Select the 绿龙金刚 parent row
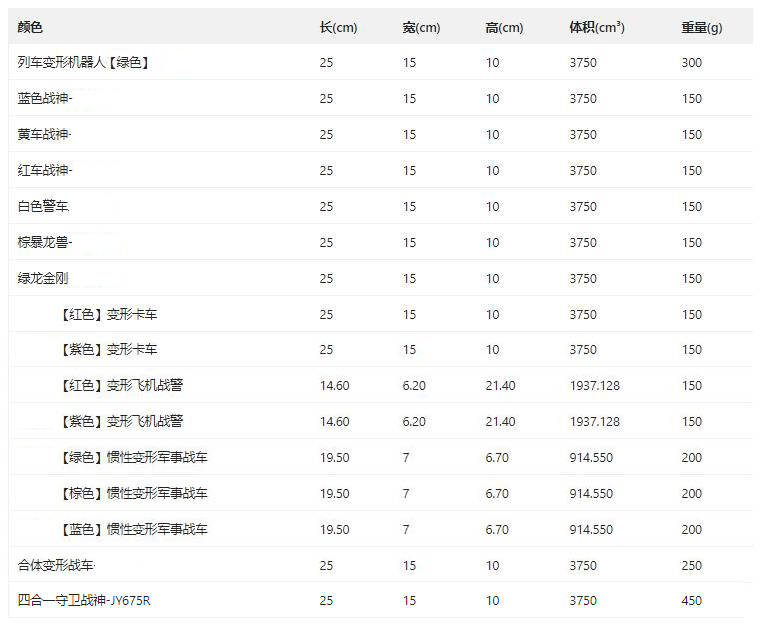 [x=43, y=279]
